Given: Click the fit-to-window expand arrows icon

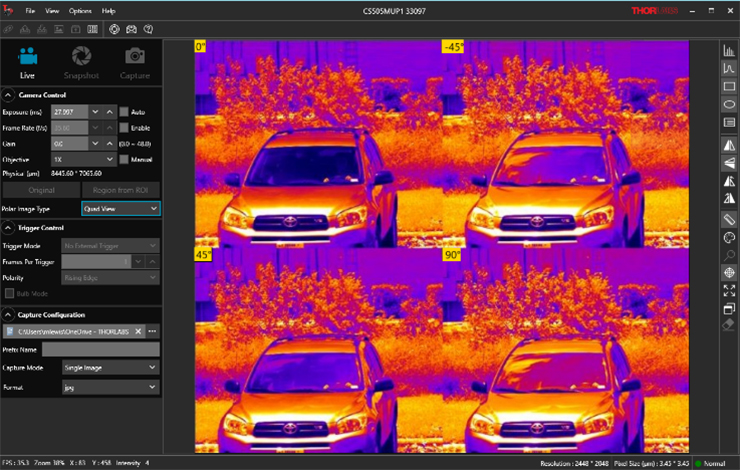Looking at the screenshot, I should [x=729, y=291].
